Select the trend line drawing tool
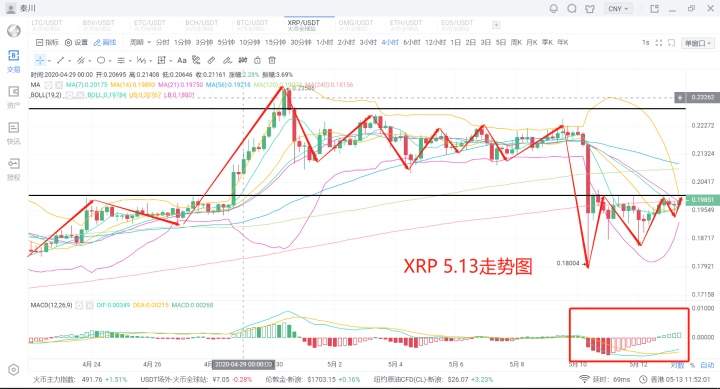The width and height of the screenshot is (720, 389). click(60, 60)
